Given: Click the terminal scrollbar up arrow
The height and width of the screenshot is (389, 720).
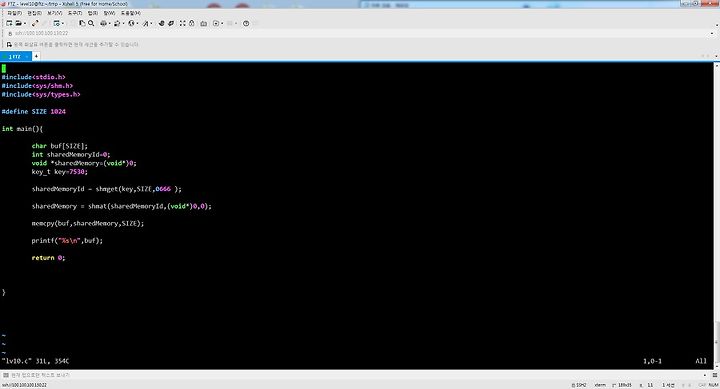Looking at the screenshot, I should point(717,66).
